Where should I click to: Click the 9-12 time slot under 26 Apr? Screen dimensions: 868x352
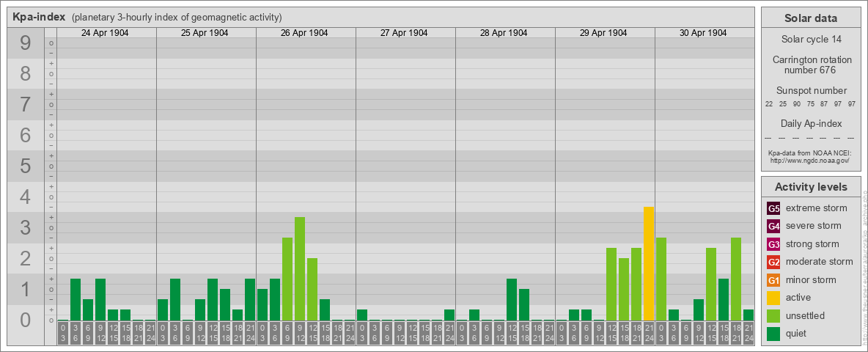coord(300,333)
